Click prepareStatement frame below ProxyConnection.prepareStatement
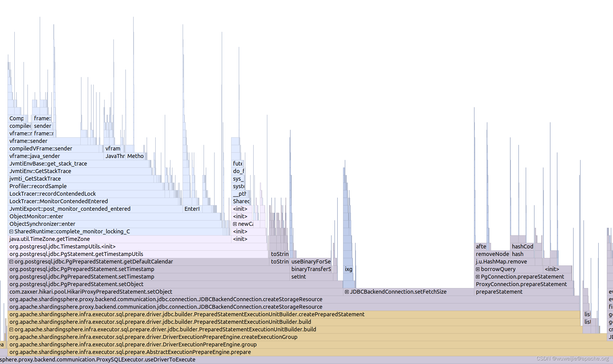613x364 pixels. [524, 292]
